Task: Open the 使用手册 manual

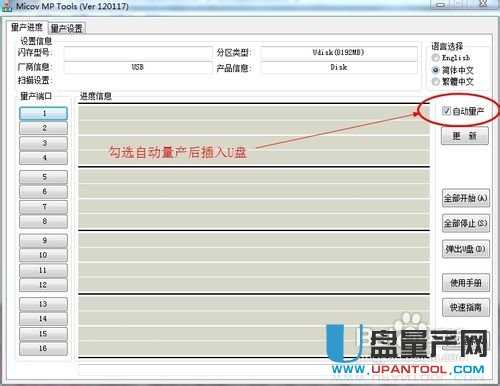Action: click(466, 283)
